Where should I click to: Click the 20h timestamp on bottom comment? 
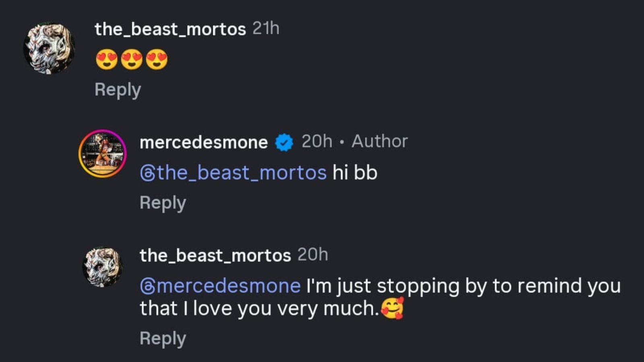tap(312, 255)
